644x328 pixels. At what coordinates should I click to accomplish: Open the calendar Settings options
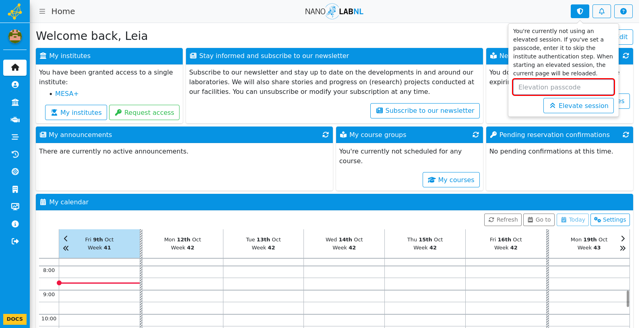coord(610,220)
